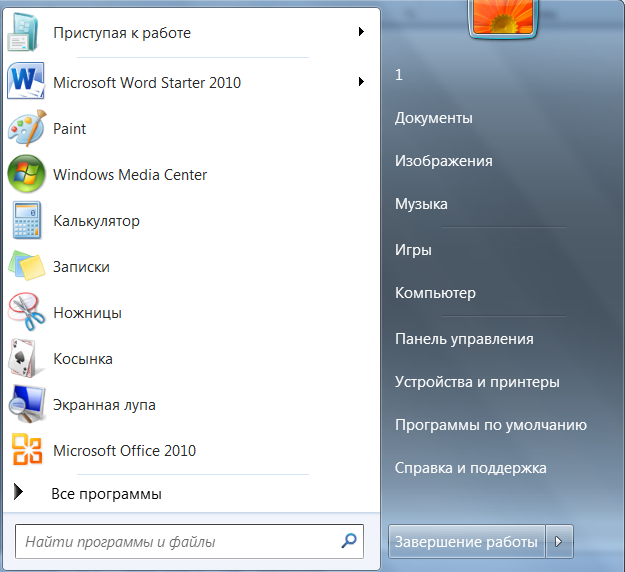Click the Все программы label
This screenshot has width=625, height=572.
[x=106, y=494]
